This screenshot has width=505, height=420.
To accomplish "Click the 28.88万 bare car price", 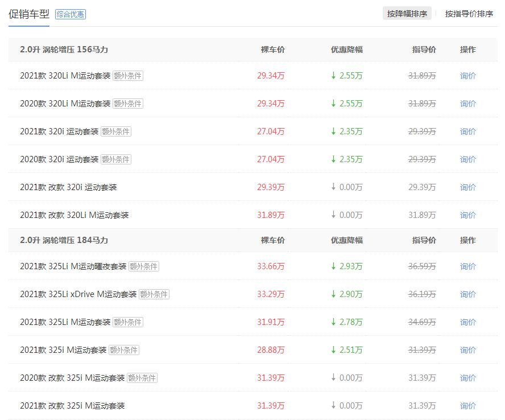I will pyautogui.click(x=271, y=350).
